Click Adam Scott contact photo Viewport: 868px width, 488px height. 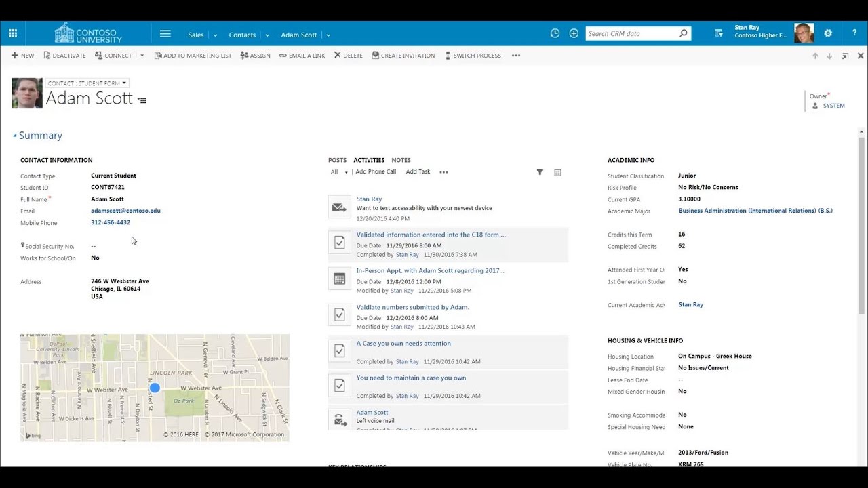pos(27,93)
